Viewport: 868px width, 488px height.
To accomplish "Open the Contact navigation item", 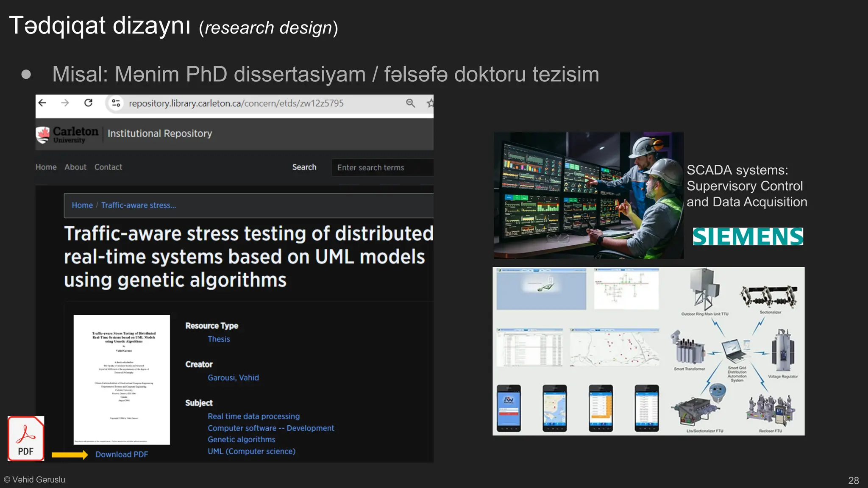I will click(x=108, y=167).
